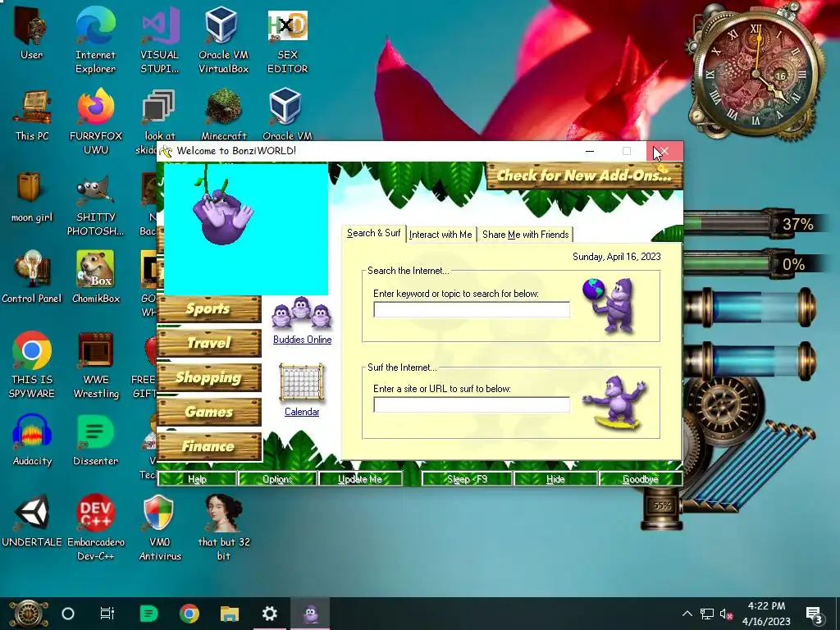Screen dimensions: 840x630
Task: Click the muted volume tray icon
Action: (727, 614)
